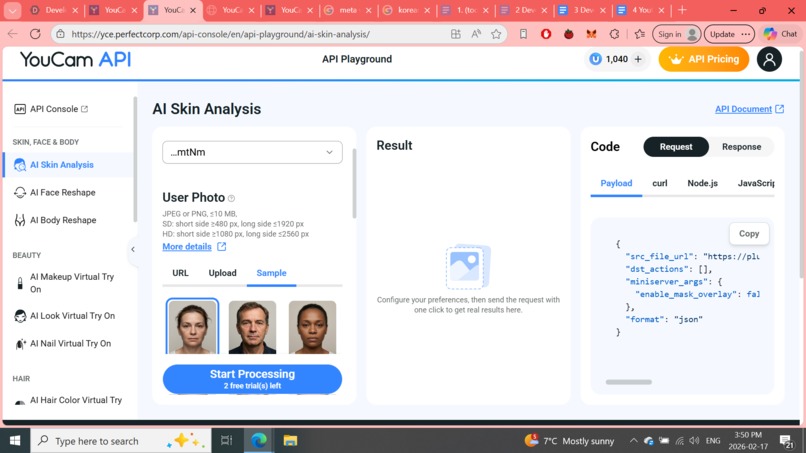Click the Start Processing button

click(252, 379)
